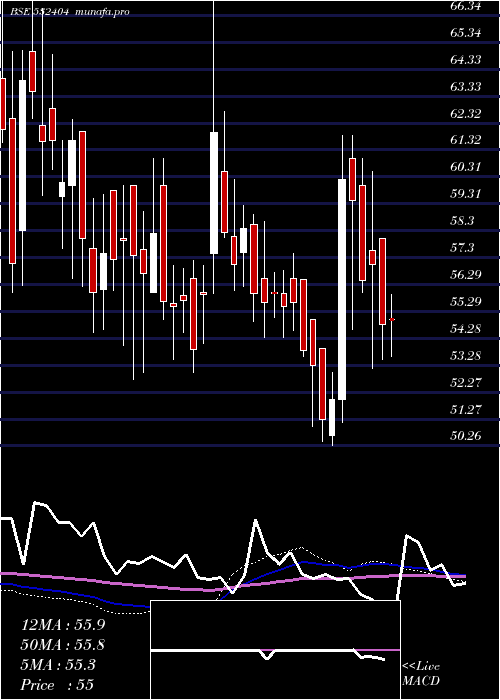
Task: Select the 64.33 price axis label
Action: (466, 59)
